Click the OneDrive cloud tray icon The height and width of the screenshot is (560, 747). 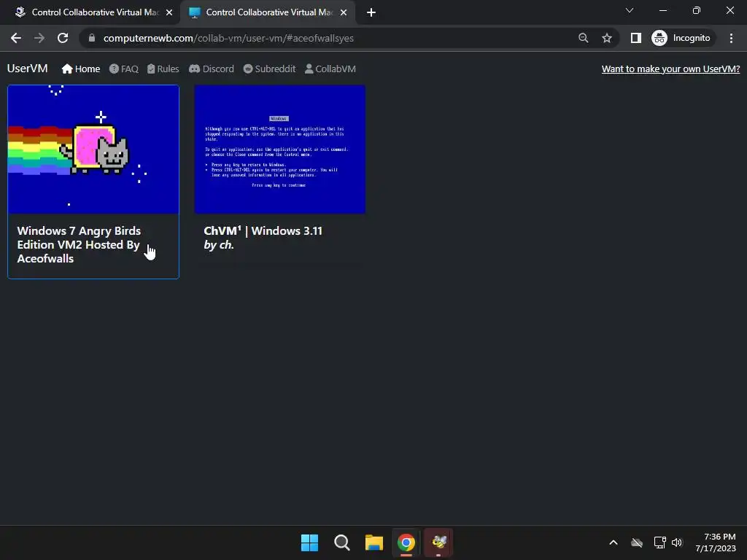[x=637, y=542]
